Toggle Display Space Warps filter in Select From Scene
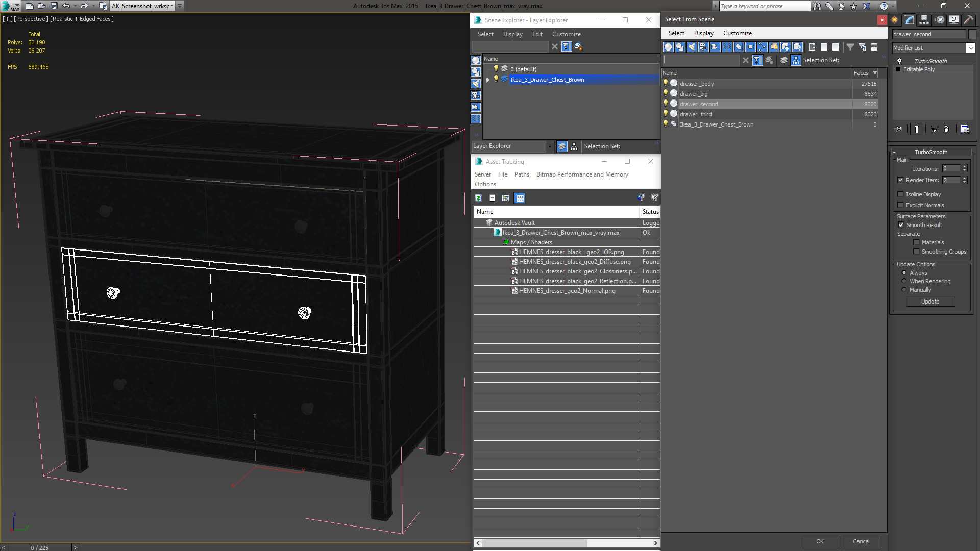The image size is (980, 551). click(727, 47)
